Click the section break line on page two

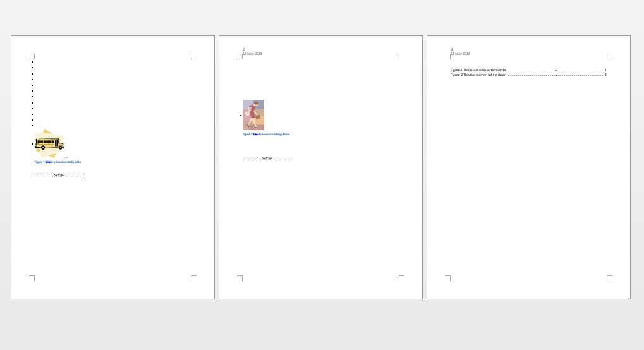coord(267,158)
